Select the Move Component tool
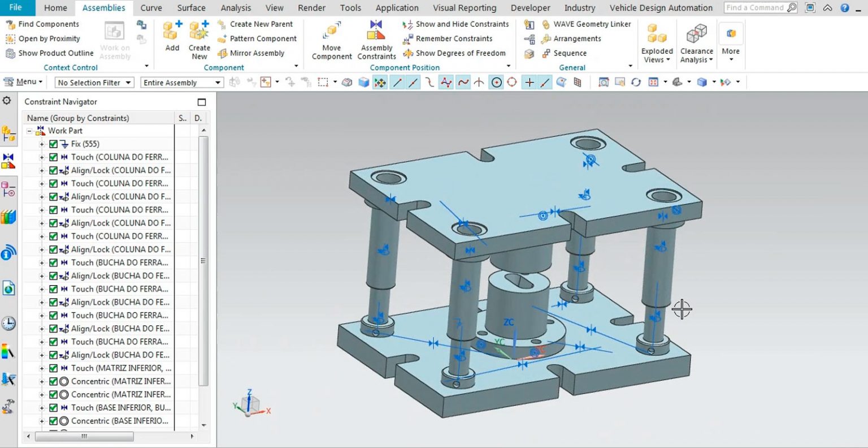 tap(332, 38)
